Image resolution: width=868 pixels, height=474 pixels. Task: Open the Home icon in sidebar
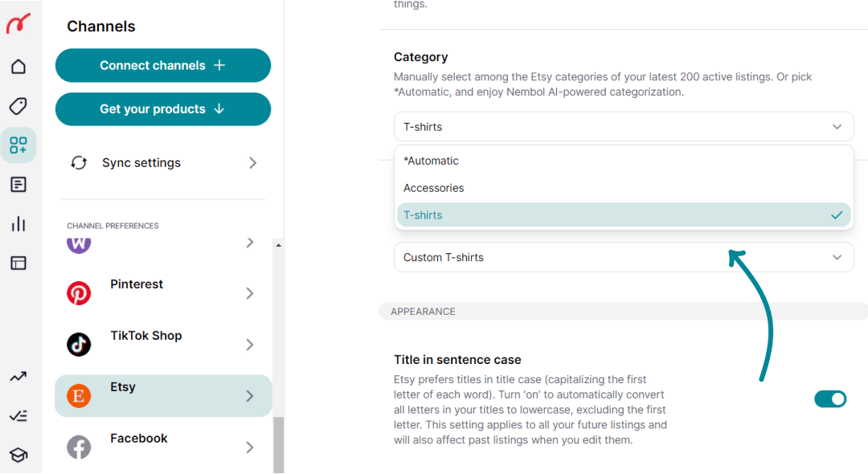(18, 67)
